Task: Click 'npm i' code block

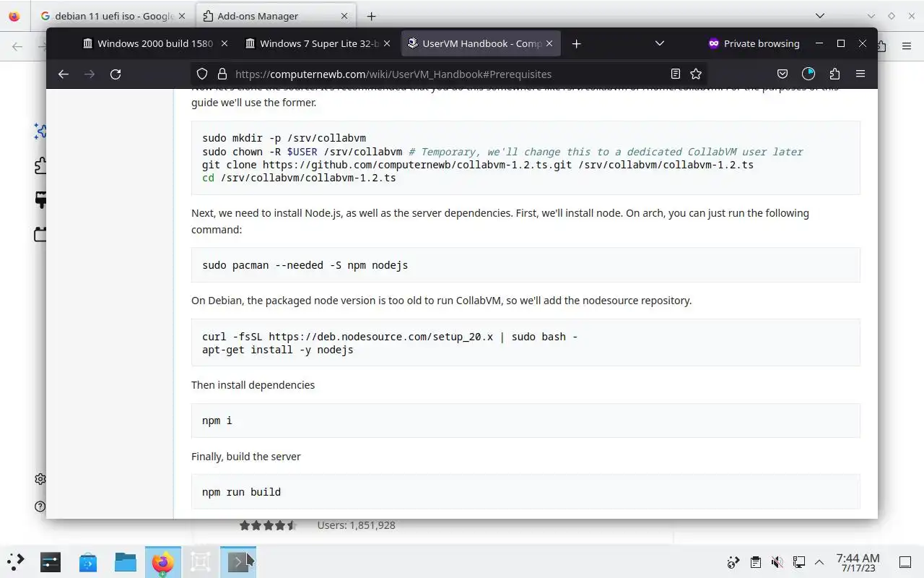Action: pos(526,420)
